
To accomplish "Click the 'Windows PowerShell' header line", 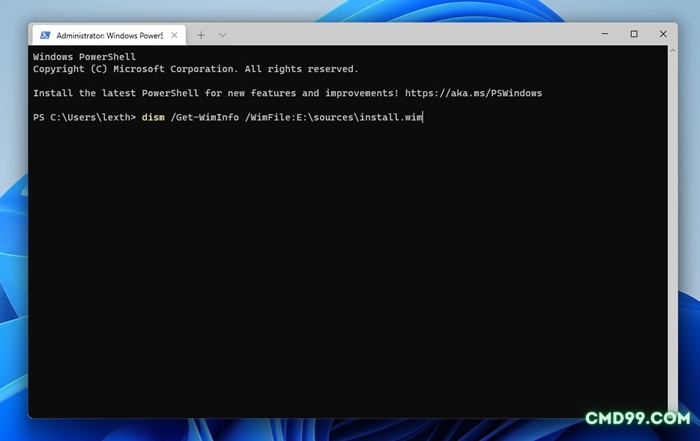I will [x=84, y=57].
